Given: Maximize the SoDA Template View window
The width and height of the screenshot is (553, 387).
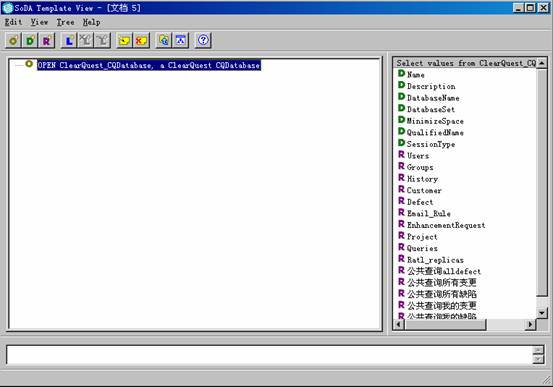Looking at the screenshot, I should click(530, 8).
